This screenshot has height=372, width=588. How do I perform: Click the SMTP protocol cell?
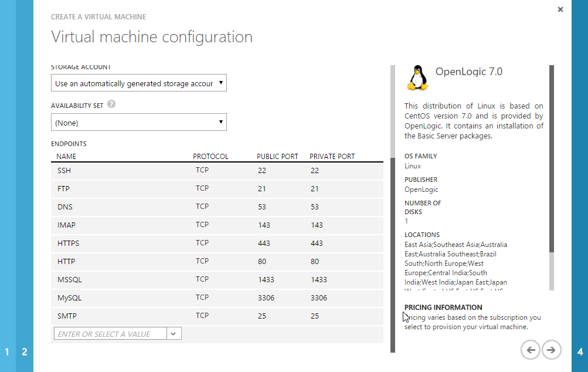click(x=202, y=316)
